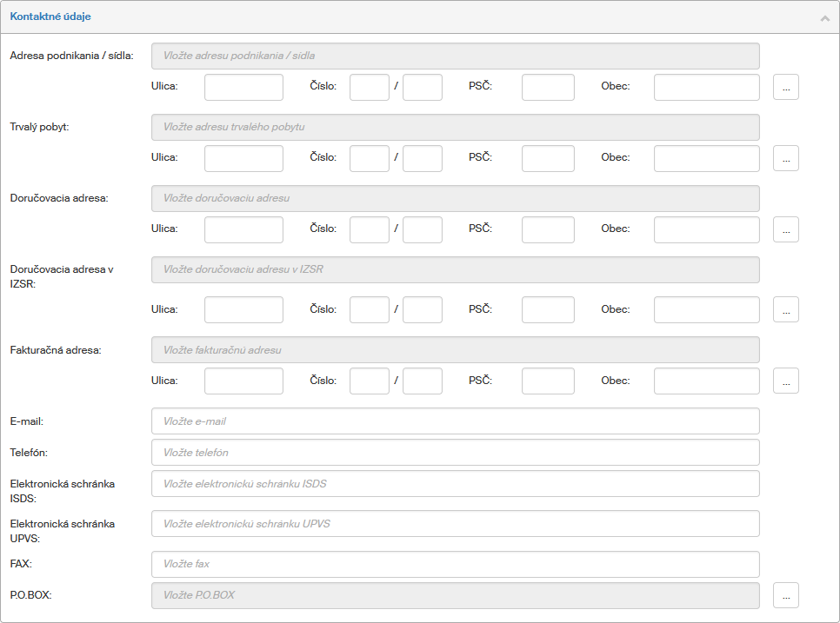The width and height of the screenshot is (840, 623).
Task: Collapse the Kontaktné údaje panel chevron
Action: click(824, 17)
